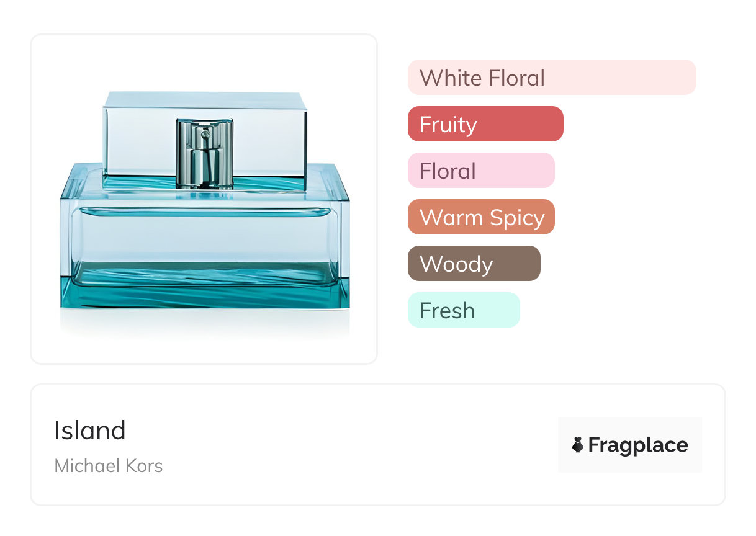Click the Fragplace wordmark text
Viewport: 756px width, 536px height.
[638, 445]
